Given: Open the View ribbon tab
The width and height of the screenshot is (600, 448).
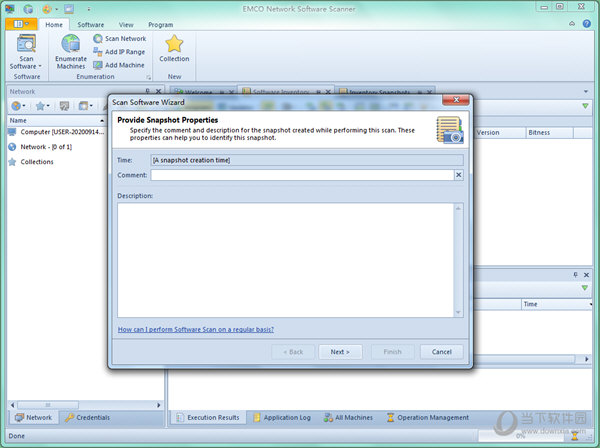Looking at the screenshot, I should [x=126, y=24].
